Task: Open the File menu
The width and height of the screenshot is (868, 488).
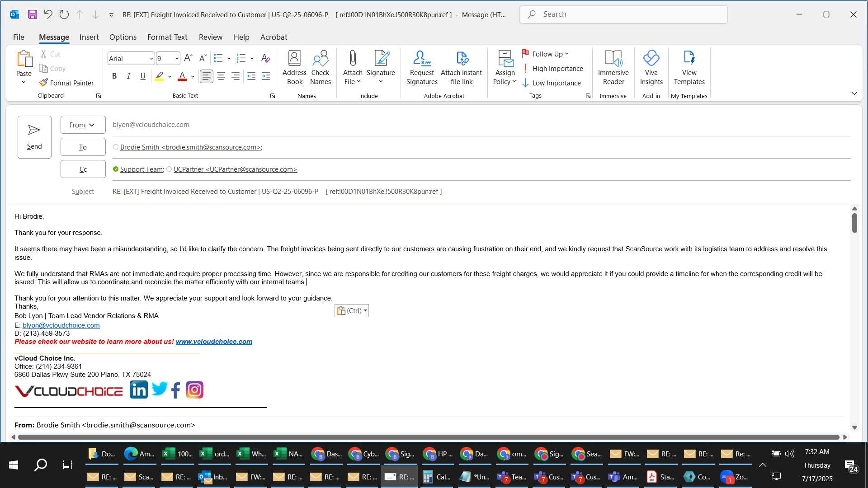Action: click(19, 37)
